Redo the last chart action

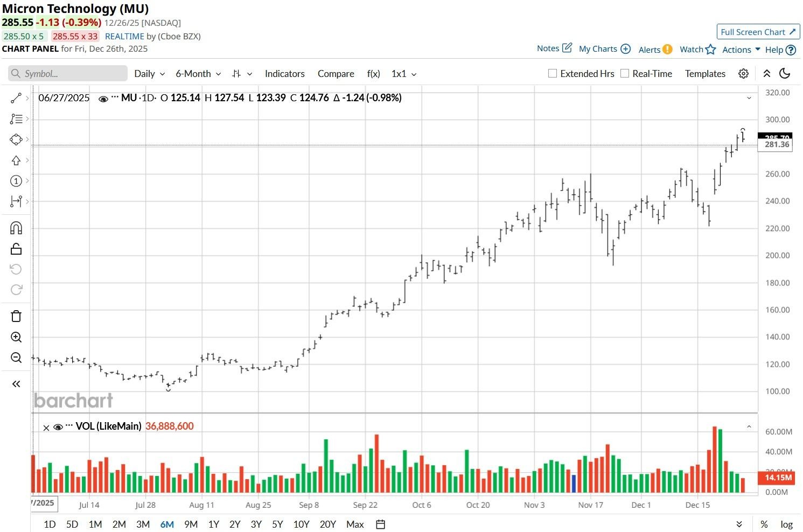[x=16, y=290]
